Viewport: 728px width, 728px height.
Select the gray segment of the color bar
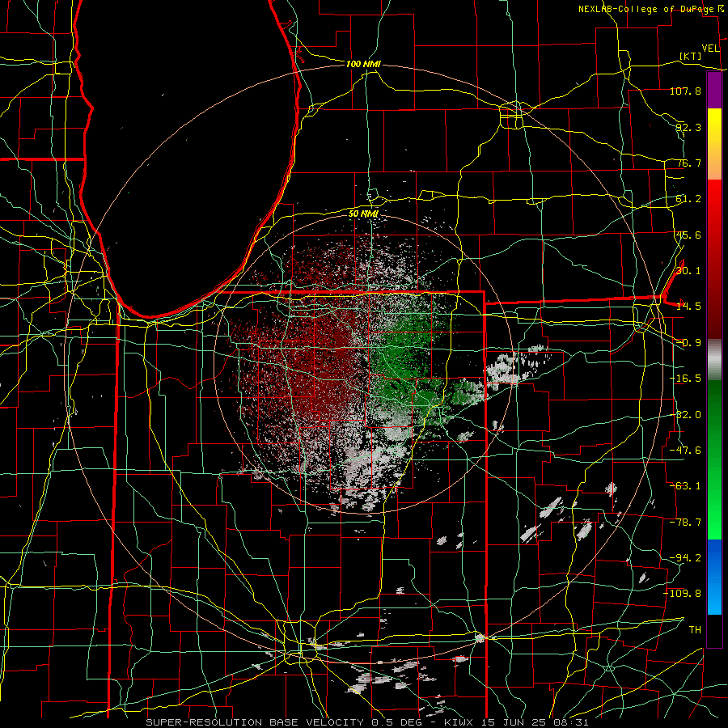[714, 360]
